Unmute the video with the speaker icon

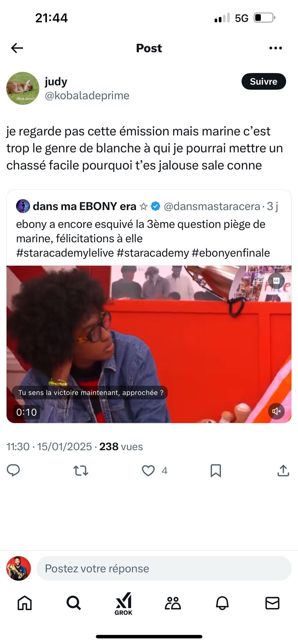point(276,411)
